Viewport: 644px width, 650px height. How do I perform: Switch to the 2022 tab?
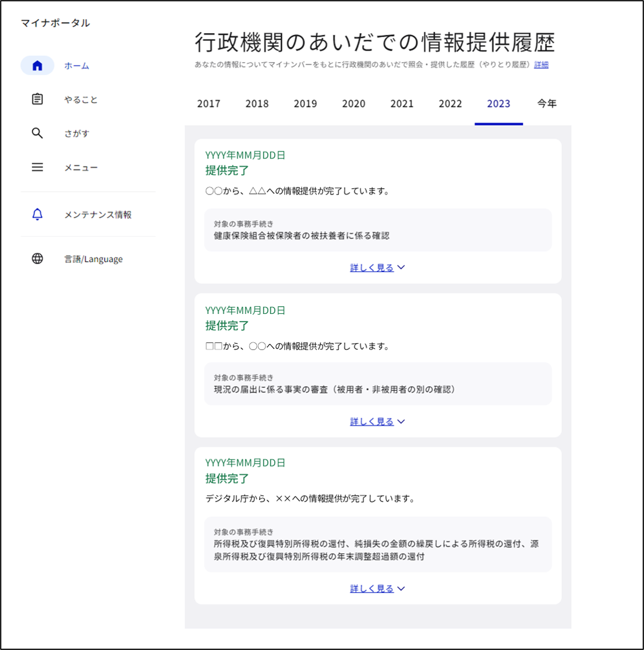pyautogui.click(x=451, y=104)
